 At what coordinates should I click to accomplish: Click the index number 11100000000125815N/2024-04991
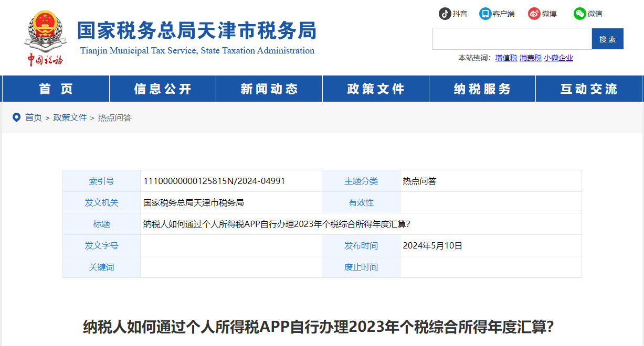click(214, 181)
